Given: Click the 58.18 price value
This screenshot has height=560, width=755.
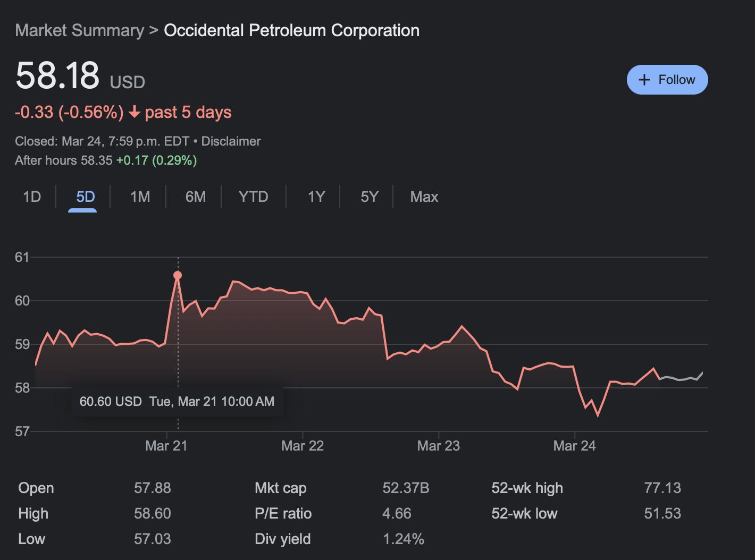Looking at the screenshot, I should (57, 75).
